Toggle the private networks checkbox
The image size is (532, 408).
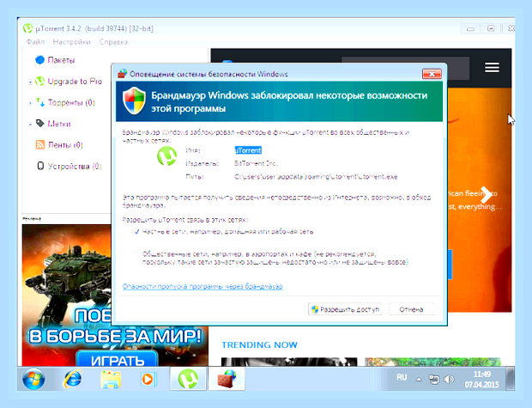pos(136,232)
